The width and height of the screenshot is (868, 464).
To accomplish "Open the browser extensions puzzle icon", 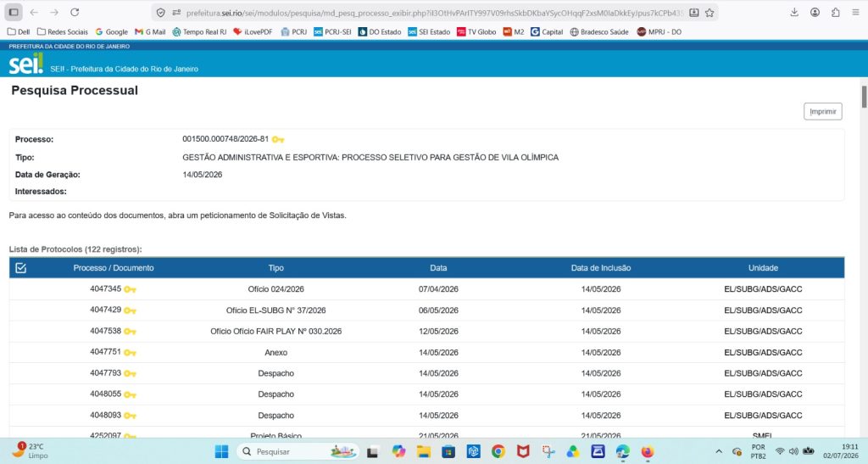I will (835, 12).
